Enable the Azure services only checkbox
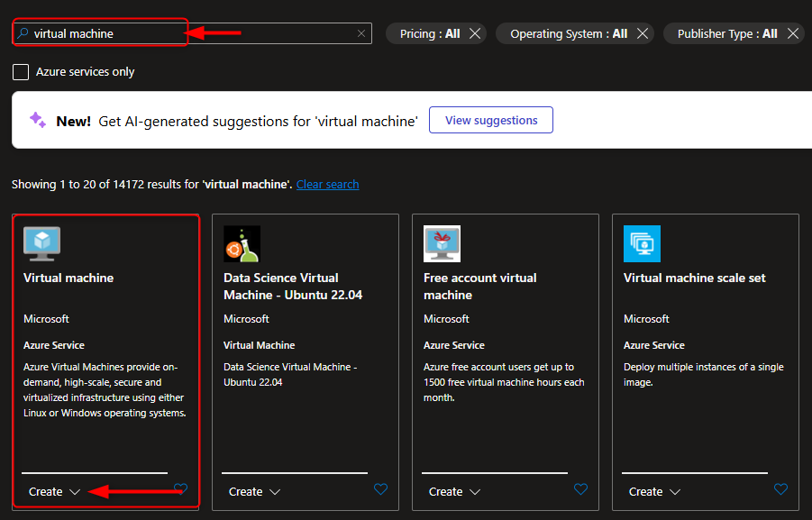812x520 pixels. click(x=20, y=71)
